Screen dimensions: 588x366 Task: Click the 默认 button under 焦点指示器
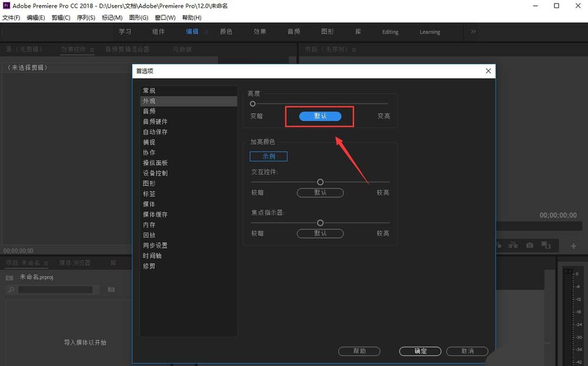pos(320,233)
